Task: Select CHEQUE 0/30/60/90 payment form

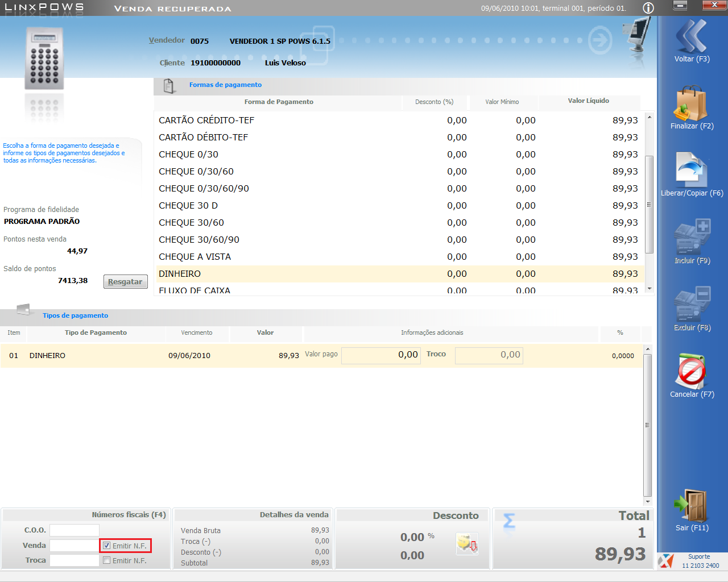Action: pyautogui.click(x=400, y=189)
